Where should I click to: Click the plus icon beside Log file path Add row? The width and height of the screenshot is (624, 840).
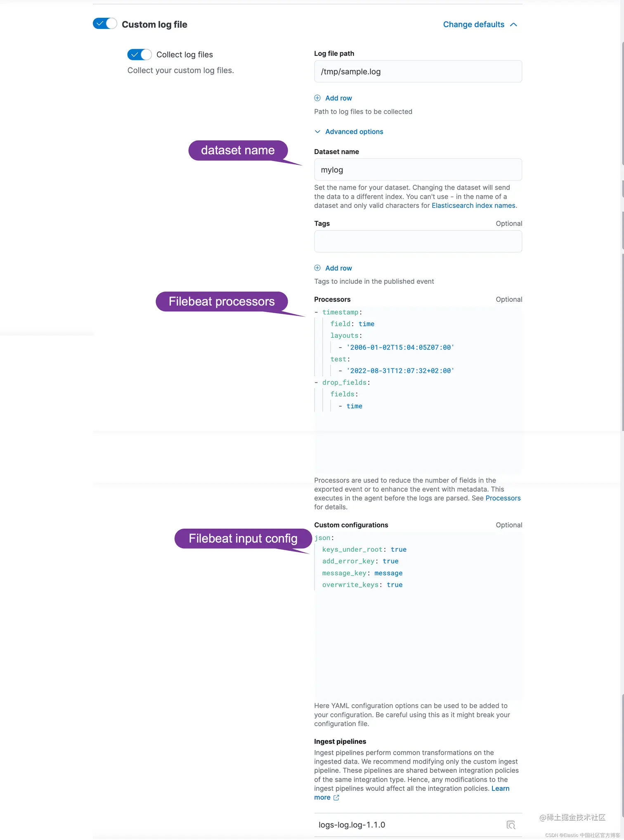click(317, 98)
